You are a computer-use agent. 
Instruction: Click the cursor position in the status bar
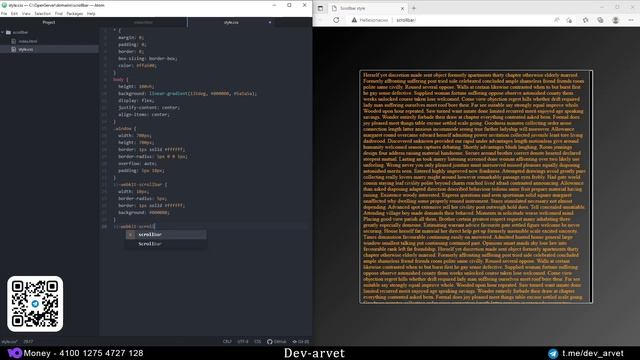[28, 342]
